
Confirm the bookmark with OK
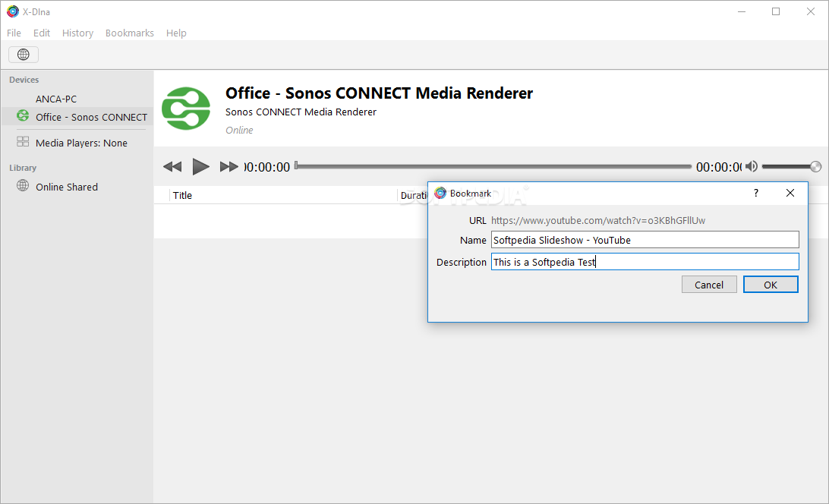771,285
